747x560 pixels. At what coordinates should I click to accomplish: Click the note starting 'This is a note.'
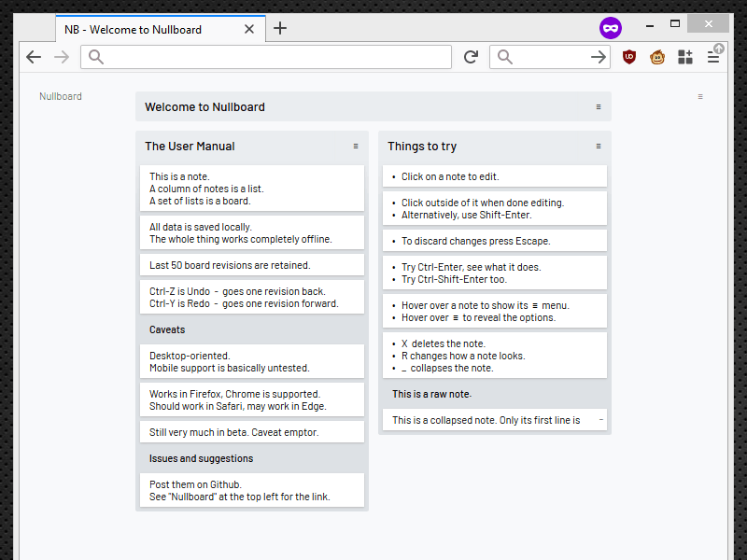[252, 189]
